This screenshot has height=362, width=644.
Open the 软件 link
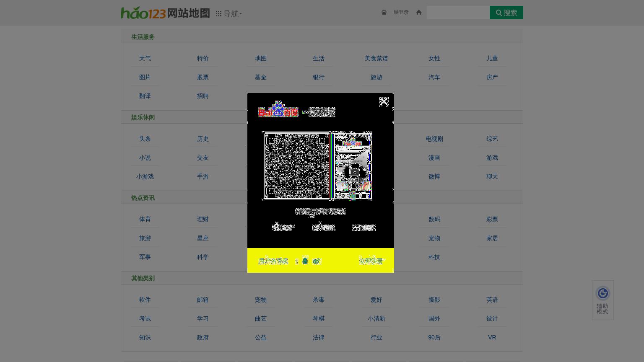pyautogui.click(x=145, y=300)
